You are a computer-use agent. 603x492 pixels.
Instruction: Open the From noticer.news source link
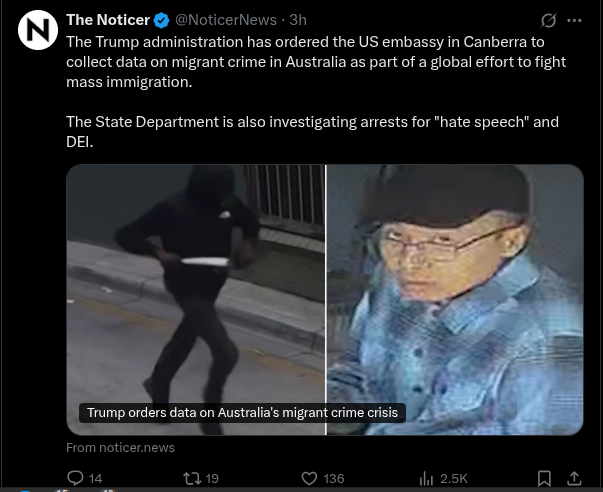[x=120, y=447]
